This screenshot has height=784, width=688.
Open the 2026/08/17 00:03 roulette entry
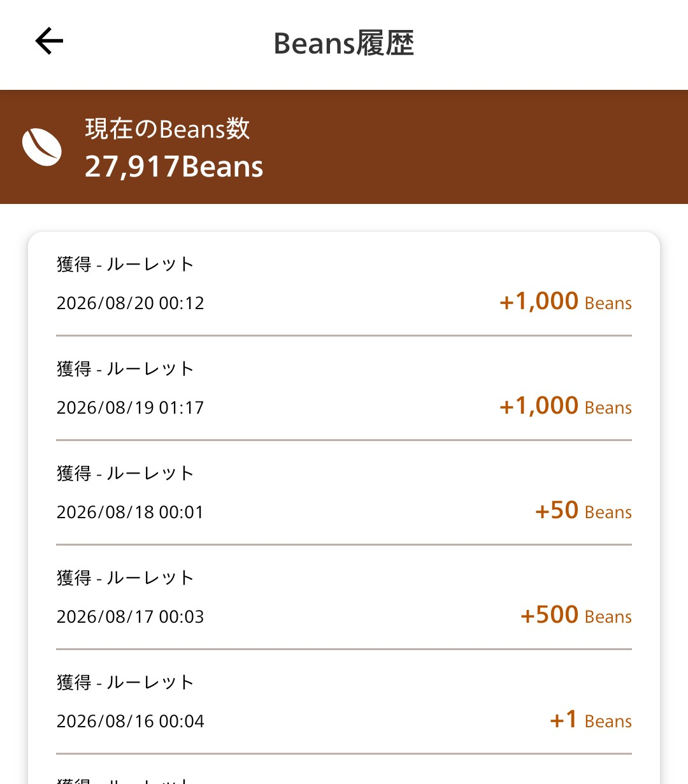344,597
